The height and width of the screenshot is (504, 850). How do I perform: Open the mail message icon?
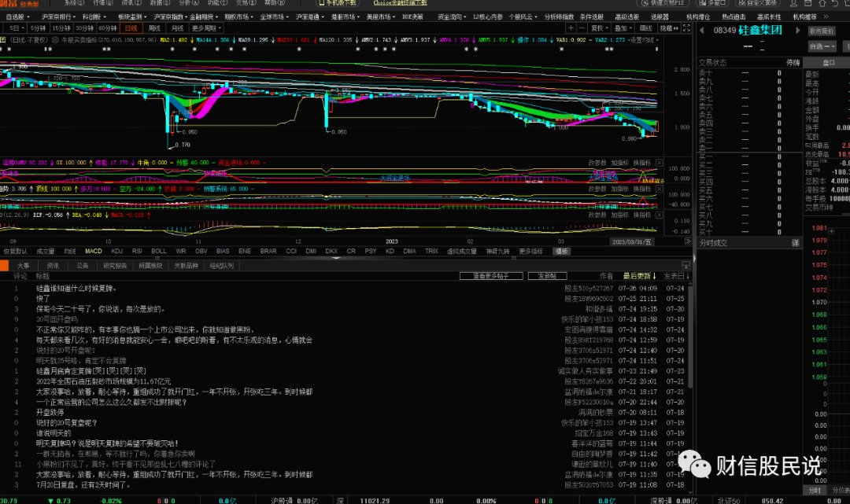click(807, 3)
